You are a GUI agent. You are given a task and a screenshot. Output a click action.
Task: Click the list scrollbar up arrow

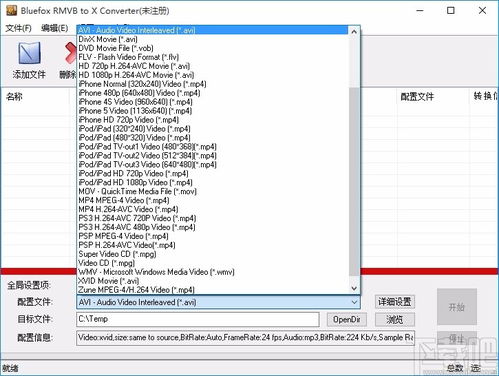point(354,32)
